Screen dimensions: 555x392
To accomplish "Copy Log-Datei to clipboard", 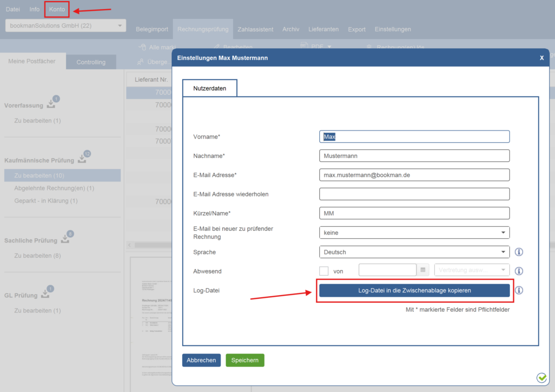I will pos(414,291).
